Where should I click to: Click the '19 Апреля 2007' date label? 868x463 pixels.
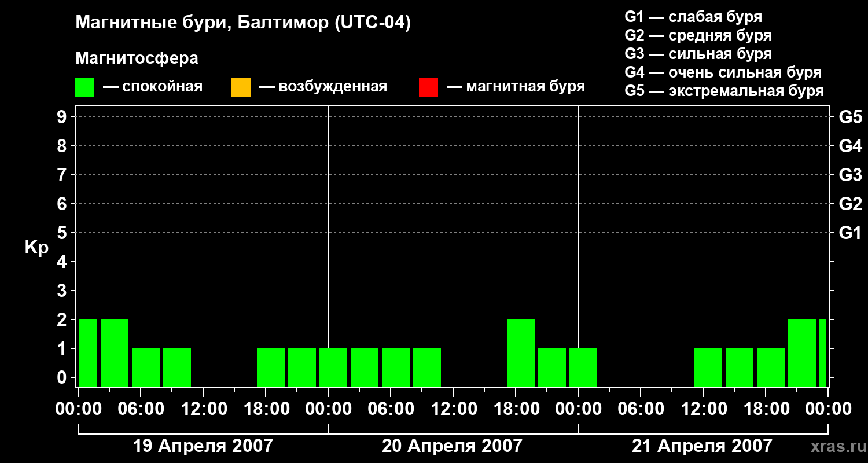coord(203,446)
